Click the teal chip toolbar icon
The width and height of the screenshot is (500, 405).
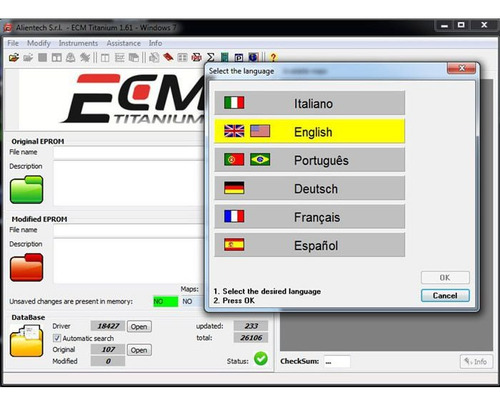[x=225, y=58]
